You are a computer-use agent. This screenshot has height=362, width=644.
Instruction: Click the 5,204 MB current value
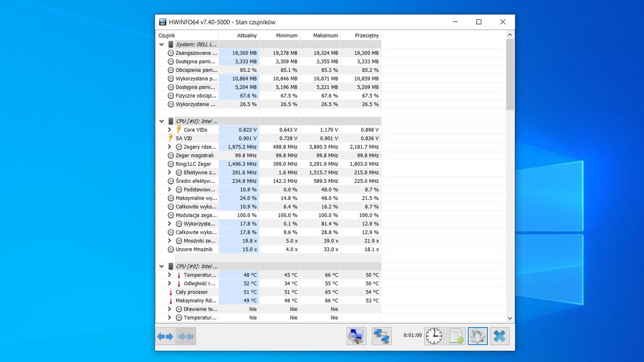246,87
